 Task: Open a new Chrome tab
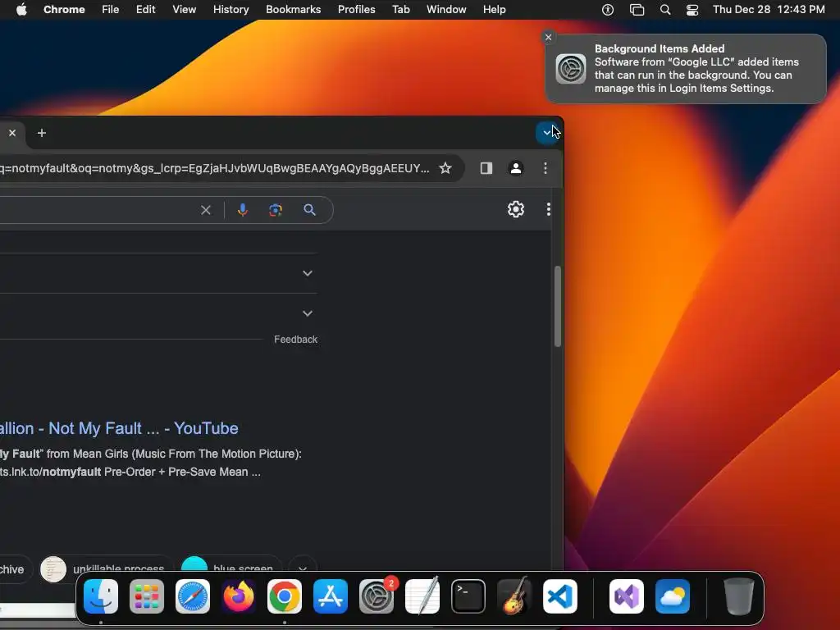pyautogui.click(x=42, y=133)
